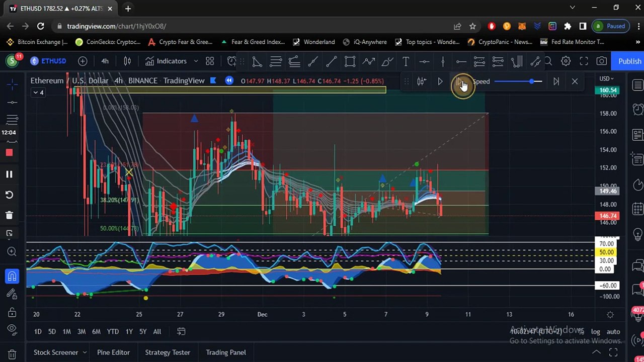Image resolution: width=644 pixels, height=362 pixels.
Task: Open the 4h timeframe selector
Action: point(105,61)
